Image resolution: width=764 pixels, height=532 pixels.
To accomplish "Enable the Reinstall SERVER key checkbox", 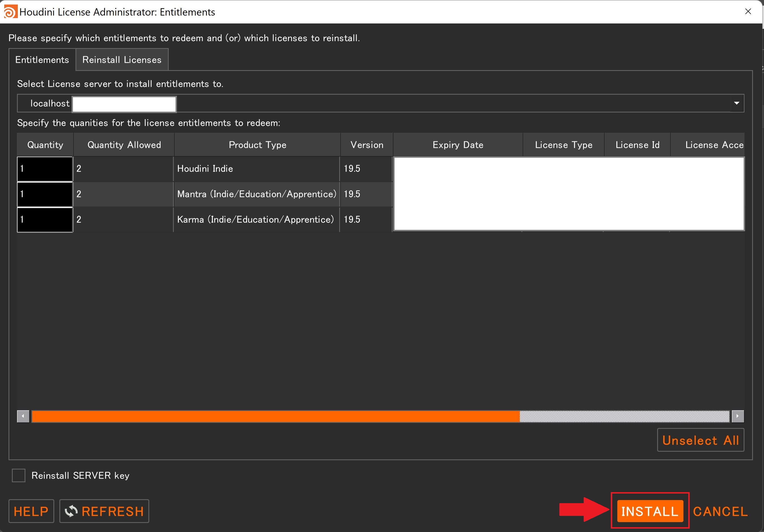I will (x=19, y=475).
